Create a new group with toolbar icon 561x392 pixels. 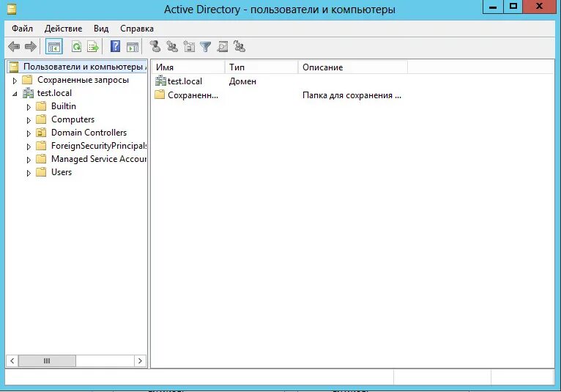[172, 47]
